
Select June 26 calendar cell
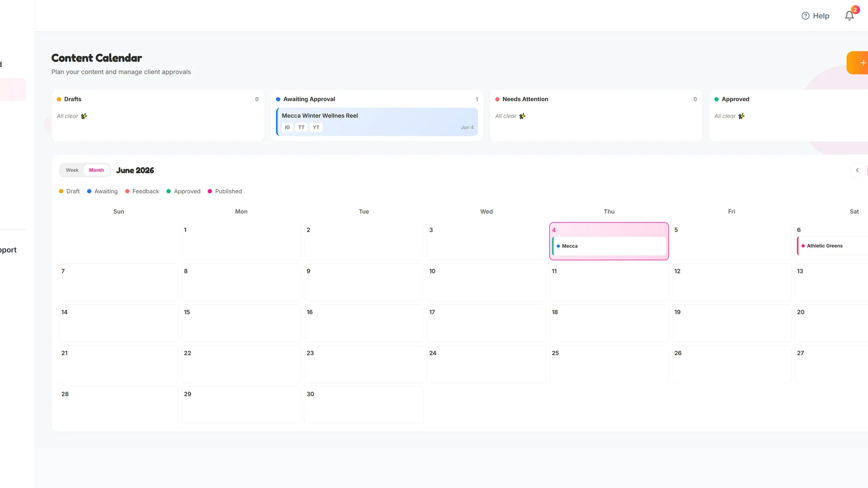point(731,365)
